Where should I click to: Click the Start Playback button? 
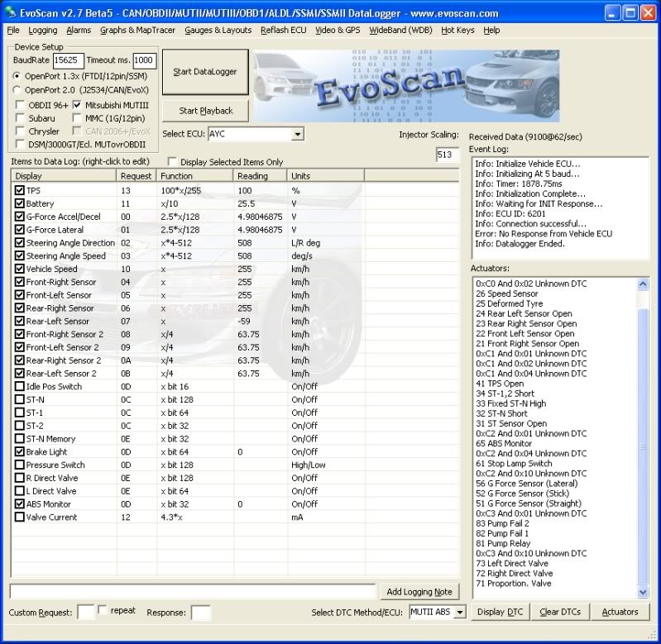pos(205,111)
